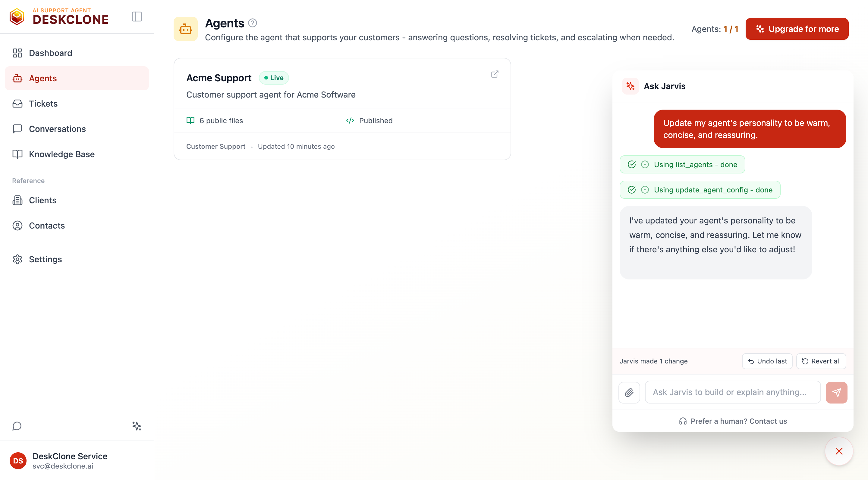Image resolution: width=868 pixels, height=480 pixels.
Task: Click the DS user avatar
Action: coord(18,460)
